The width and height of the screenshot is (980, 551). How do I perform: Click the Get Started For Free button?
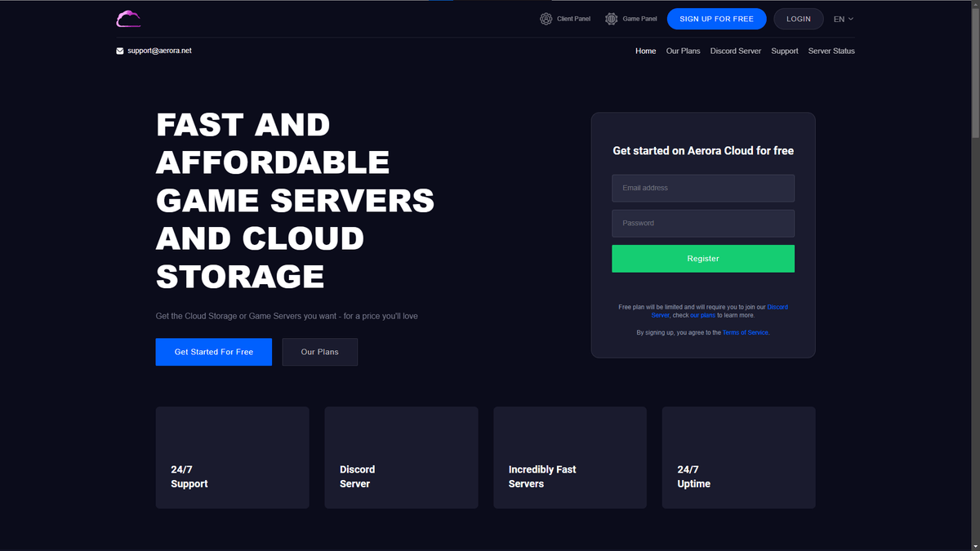click(x=214, y=352)
